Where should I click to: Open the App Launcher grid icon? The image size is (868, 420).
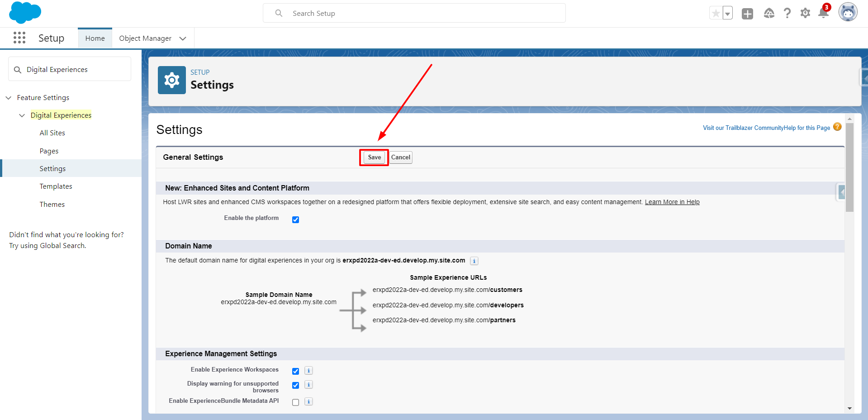point(19,38)
